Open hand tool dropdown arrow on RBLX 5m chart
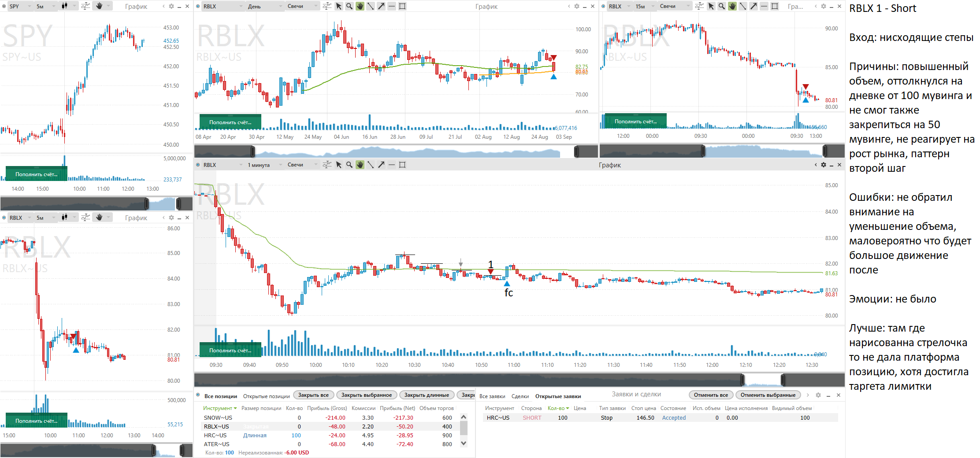This screenshot has width=980, height=458. pos(108,218)
